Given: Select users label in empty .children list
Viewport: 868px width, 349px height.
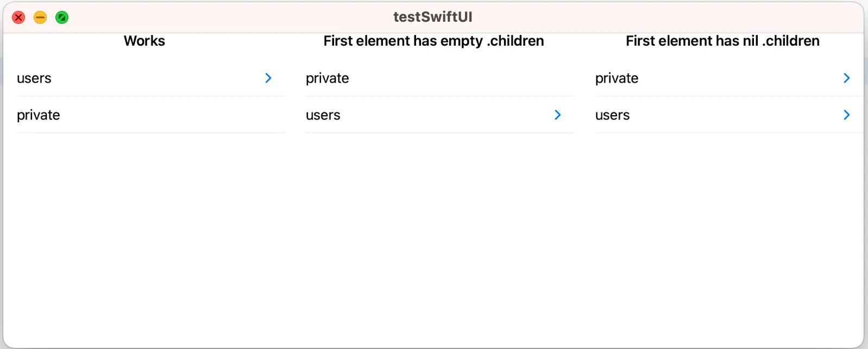Looking at the screenshot, I should point(323,115).
